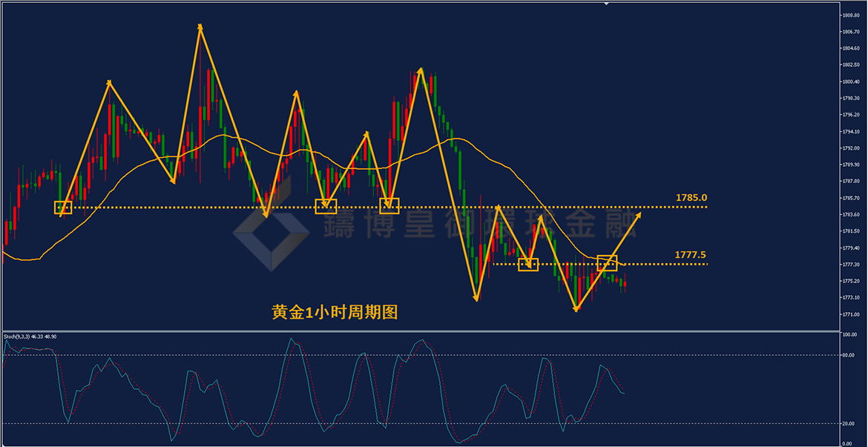
Task: Select the chart title text 黄金1小时周期图
Action: point(335,313)
